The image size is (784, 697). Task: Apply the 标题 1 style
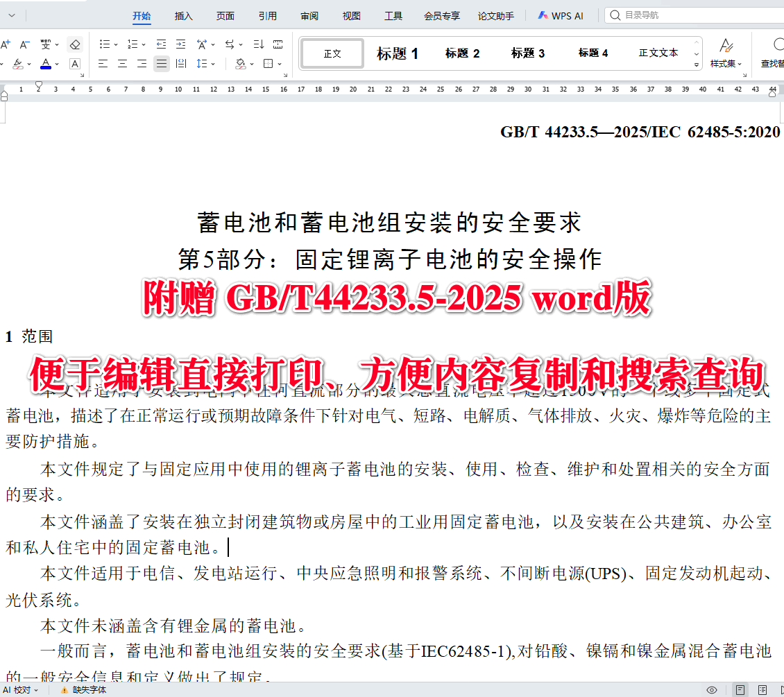pos(398,53)
